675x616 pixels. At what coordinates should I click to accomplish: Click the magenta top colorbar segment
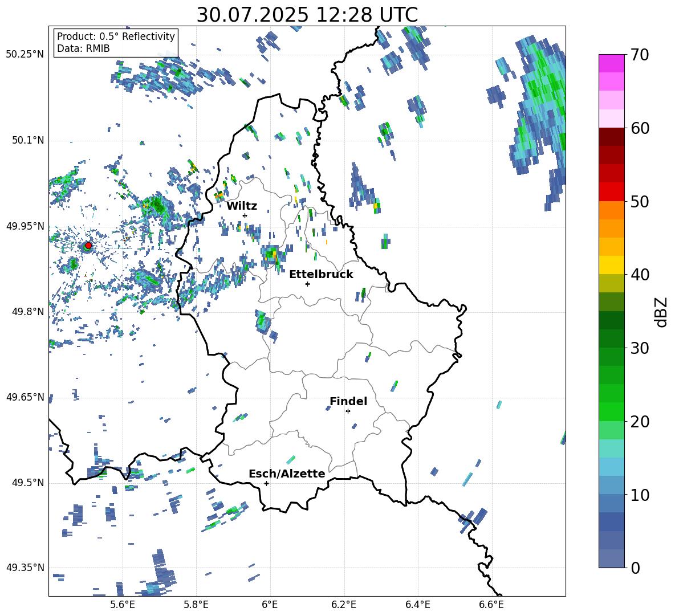tap(611, 63)
